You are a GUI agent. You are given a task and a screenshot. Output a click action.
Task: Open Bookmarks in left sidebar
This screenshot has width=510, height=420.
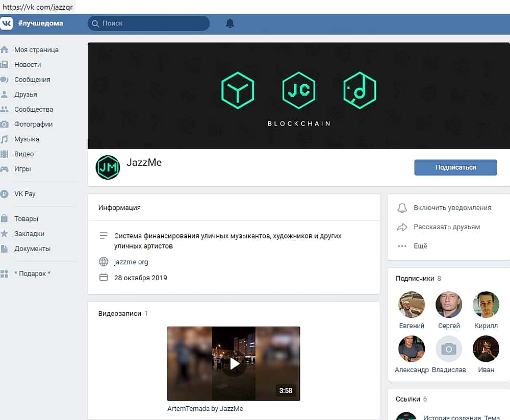coord(29,234)
